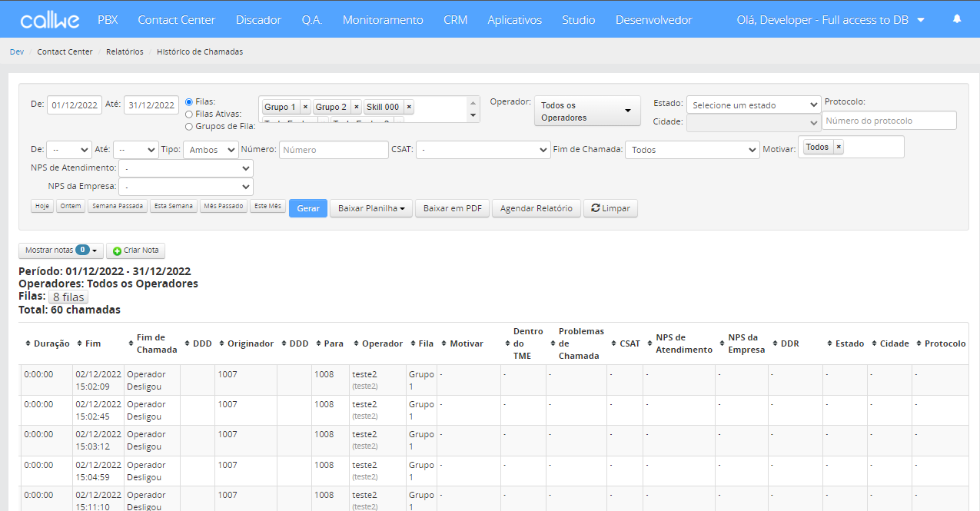
Task: Sort by Dentro do TME column
Action: click(523, 343)
